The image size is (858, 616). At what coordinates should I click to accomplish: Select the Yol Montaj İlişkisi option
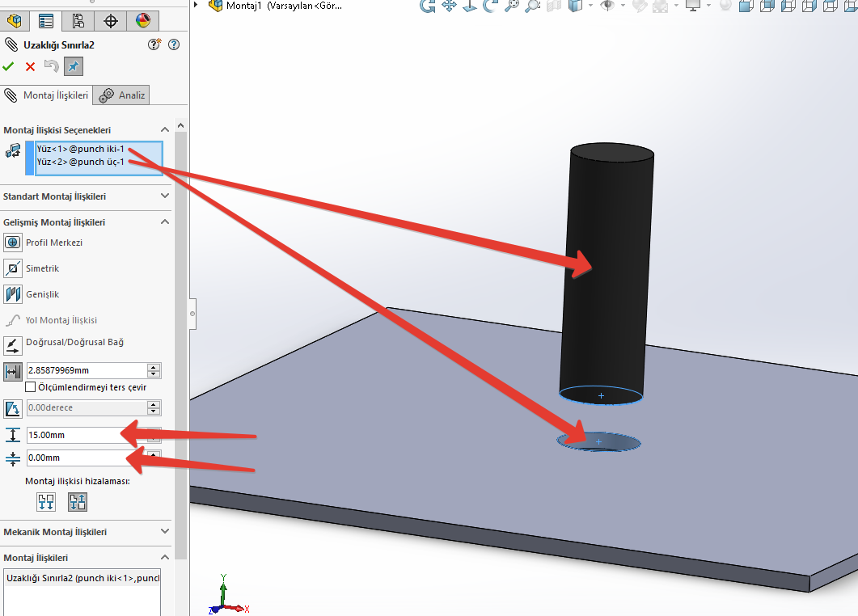[13, 319]
